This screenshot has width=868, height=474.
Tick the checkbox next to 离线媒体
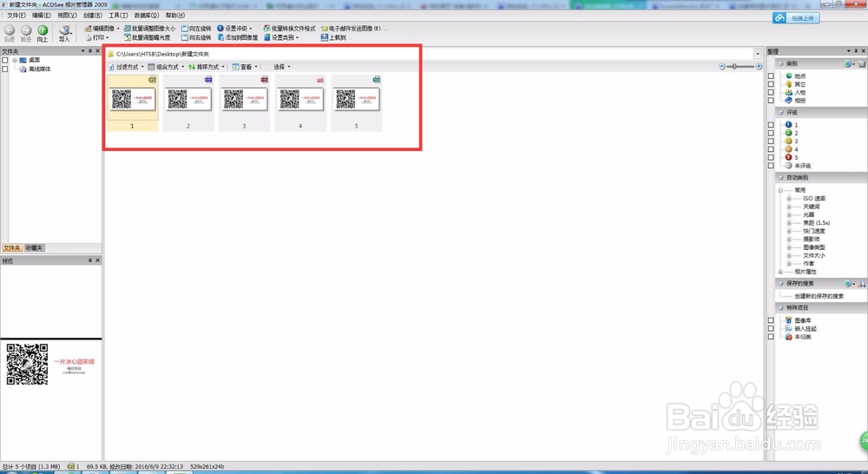(5, 69)
